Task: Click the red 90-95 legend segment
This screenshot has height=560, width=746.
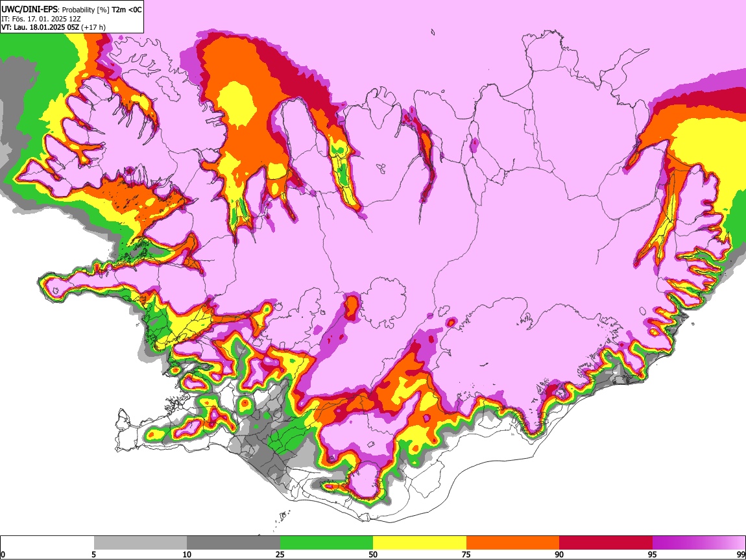Action: click(606, 543)
